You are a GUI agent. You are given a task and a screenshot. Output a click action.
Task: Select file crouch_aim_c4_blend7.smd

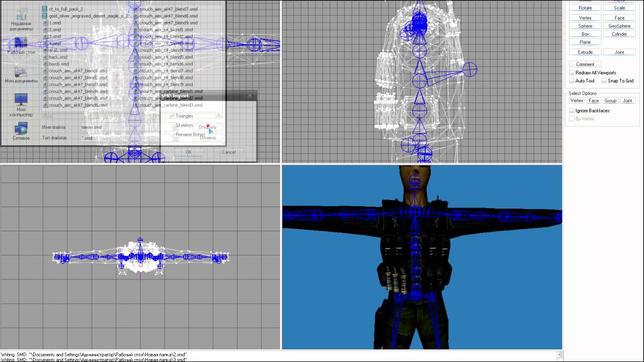pyautogui.click(x=166, y=71)
